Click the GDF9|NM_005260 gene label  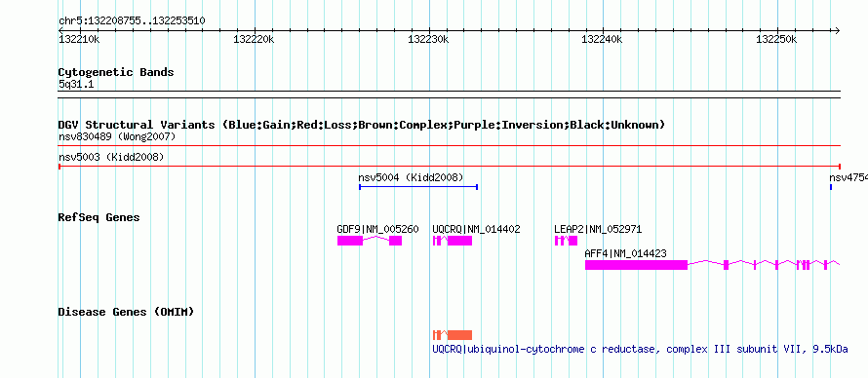(x=377, y=229)
